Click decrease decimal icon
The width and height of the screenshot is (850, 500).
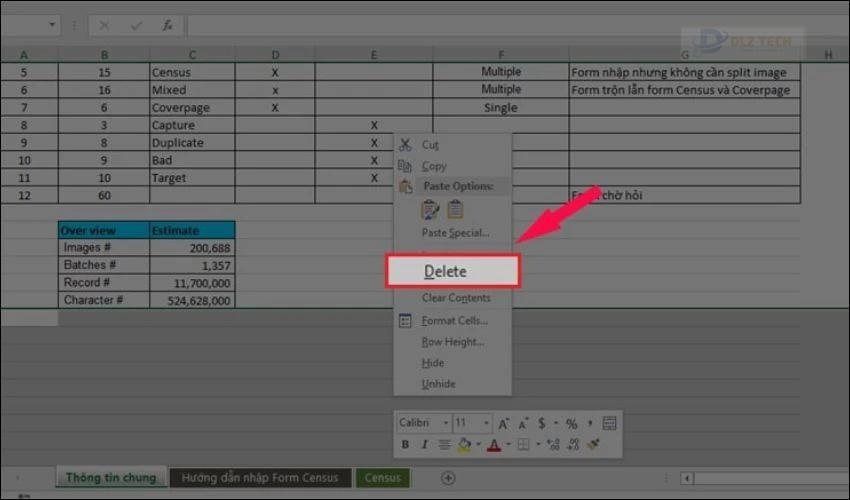574,445
